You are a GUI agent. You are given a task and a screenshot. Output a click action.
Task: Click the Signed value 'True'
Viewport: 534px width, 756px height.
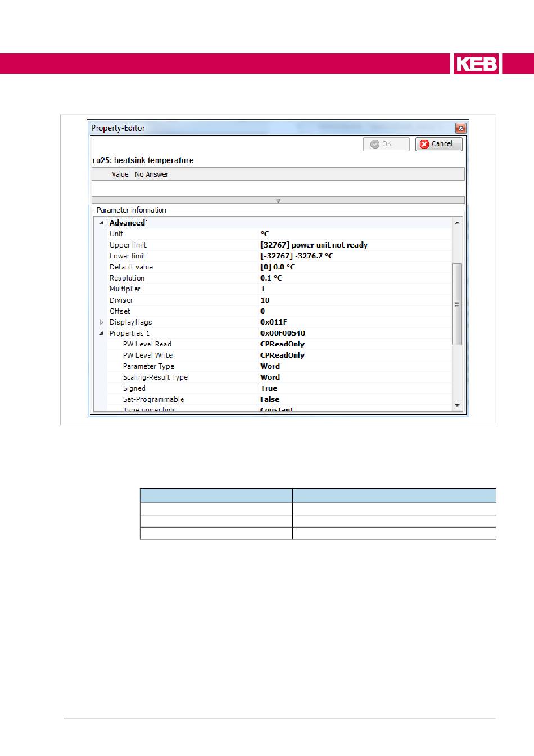[x=269, y=389]
